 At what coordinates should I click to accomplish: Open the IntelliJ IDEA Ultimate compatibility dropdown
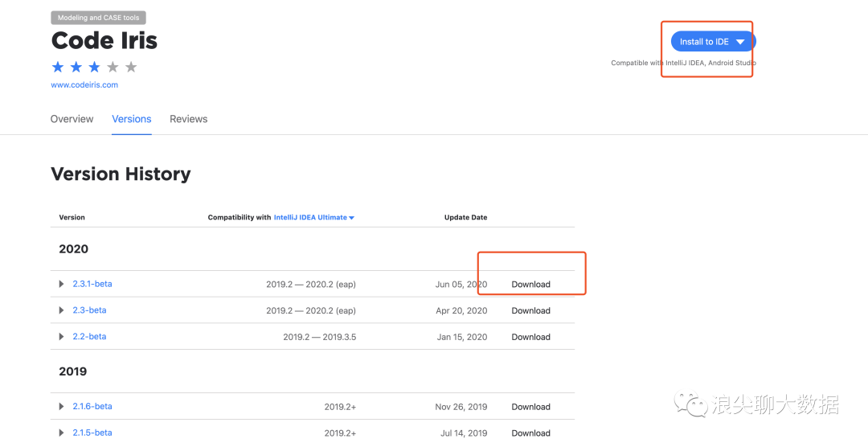[314, 218]
